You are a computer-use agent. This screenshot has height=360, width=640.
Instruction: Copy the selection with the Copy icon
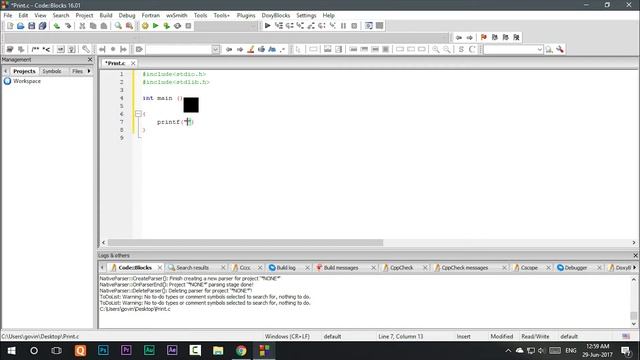pyautogui.click(x=93, y=26)
